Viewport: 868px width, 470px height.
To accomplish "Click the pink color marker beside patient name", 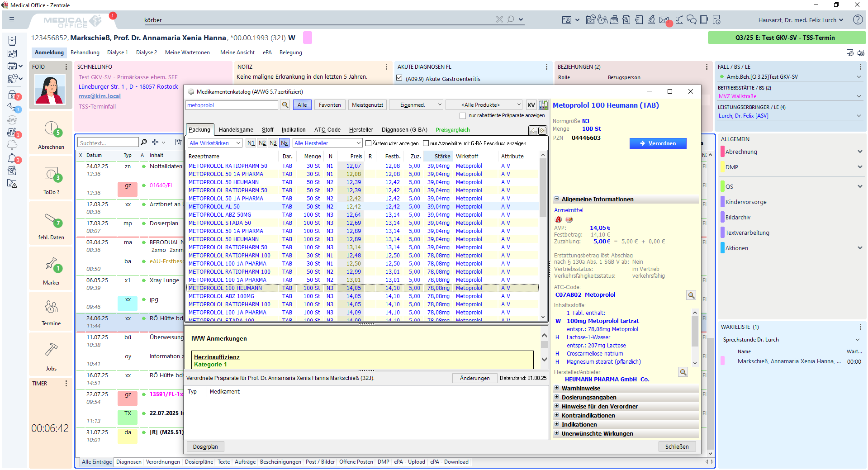I will 307,38.
